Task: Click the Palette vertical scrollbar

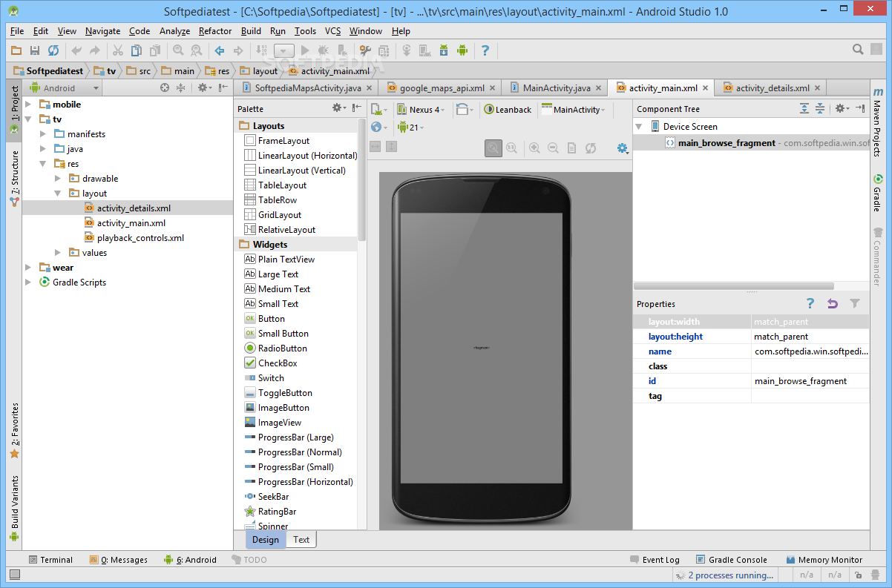Action: point(361,182)
